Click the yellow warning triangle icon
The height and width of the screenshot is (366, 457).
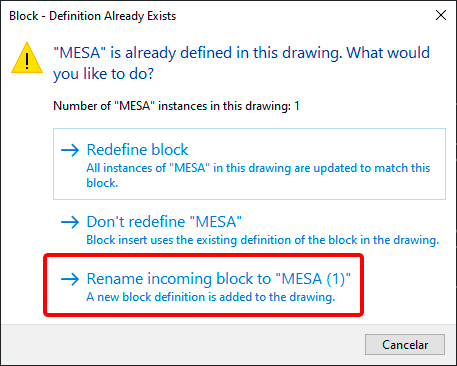pyautogui.click(x=27, y=58)
